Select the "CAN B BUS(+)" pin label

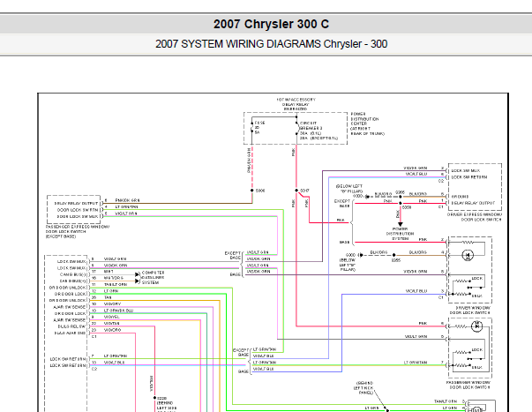point(73,281)
